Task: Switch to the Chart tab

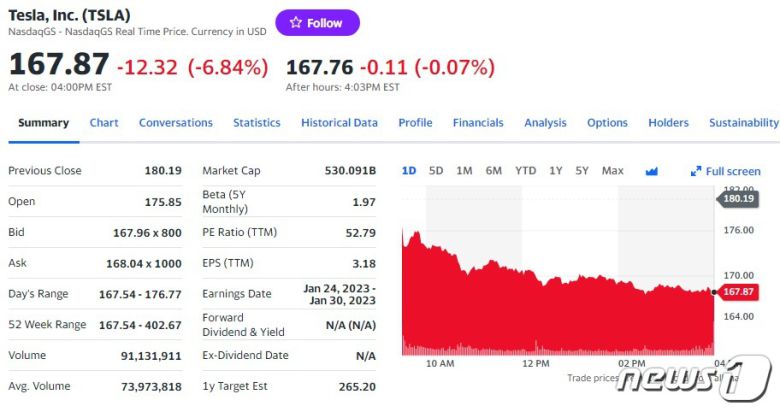Action: pos(104,123)
